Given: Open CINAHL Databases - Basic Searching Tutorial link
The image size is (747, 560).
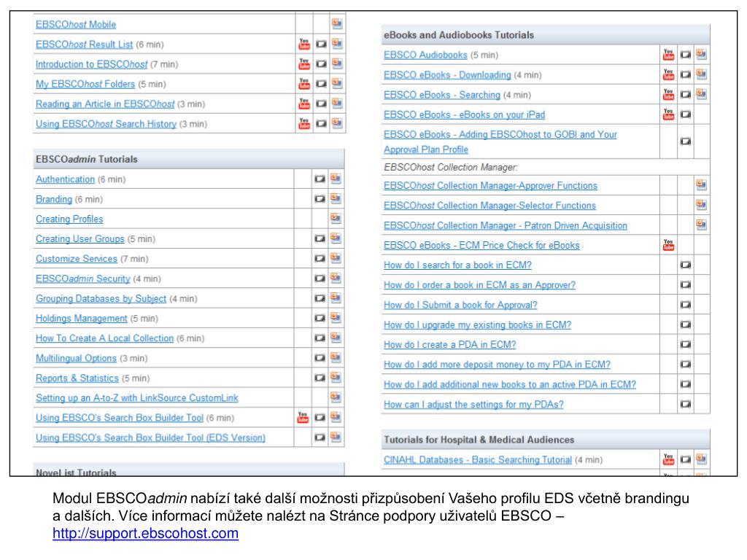Looking at the screenshot, I should [478, 459].
